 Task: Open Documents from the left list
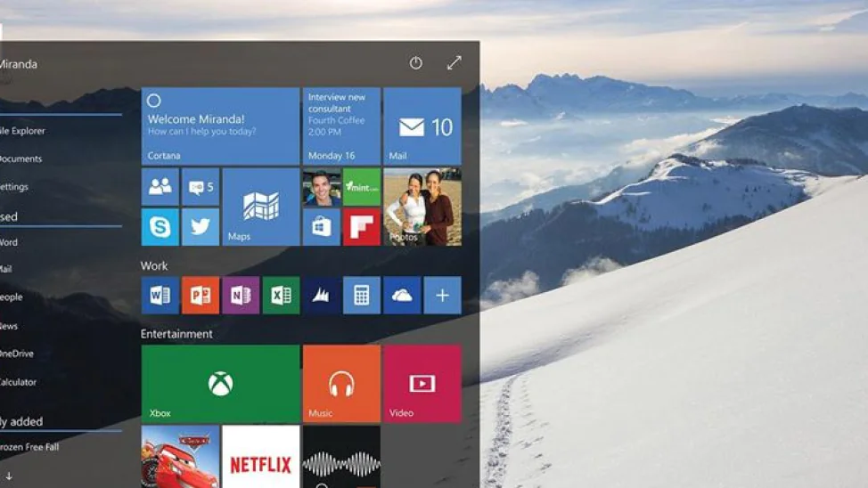[x=21, y=159]
